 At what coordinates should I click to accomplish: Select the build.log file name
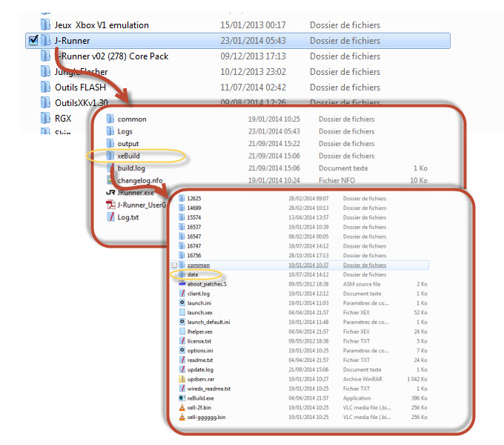pos(131,168)
